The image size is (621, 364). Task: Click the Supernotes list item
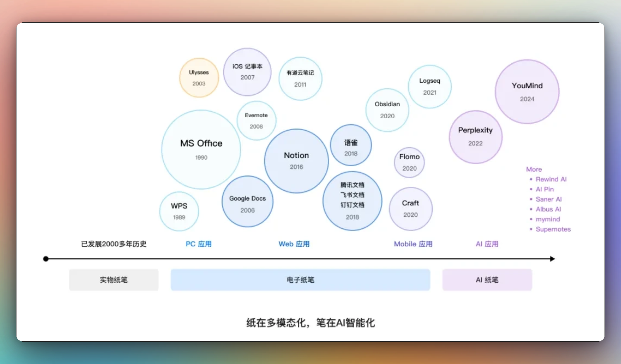(x=553, y=229)
